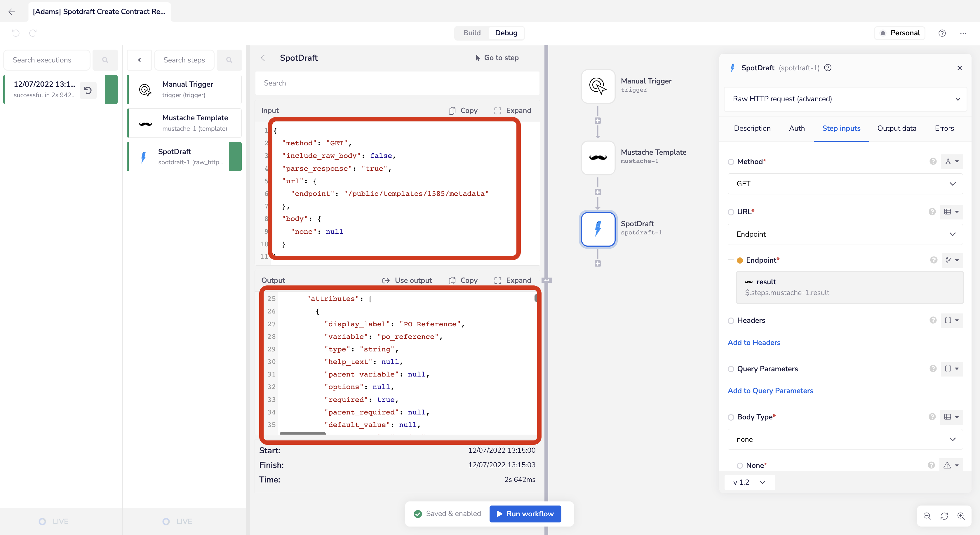Click the re-run execution icon
Viewport: 980px width, 535px height.
88,90
